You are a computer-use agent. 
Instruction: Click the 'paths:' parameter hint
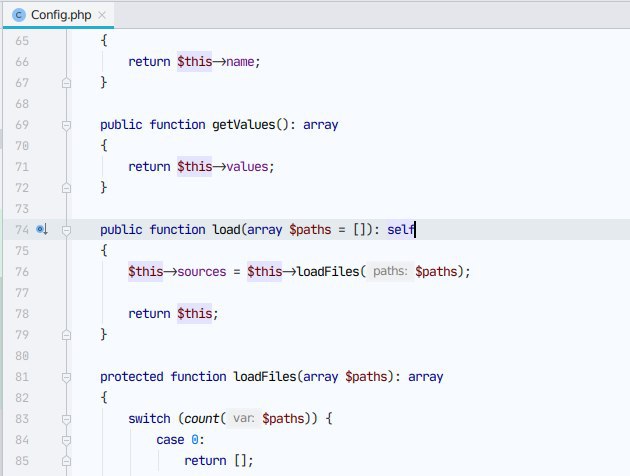390,271
